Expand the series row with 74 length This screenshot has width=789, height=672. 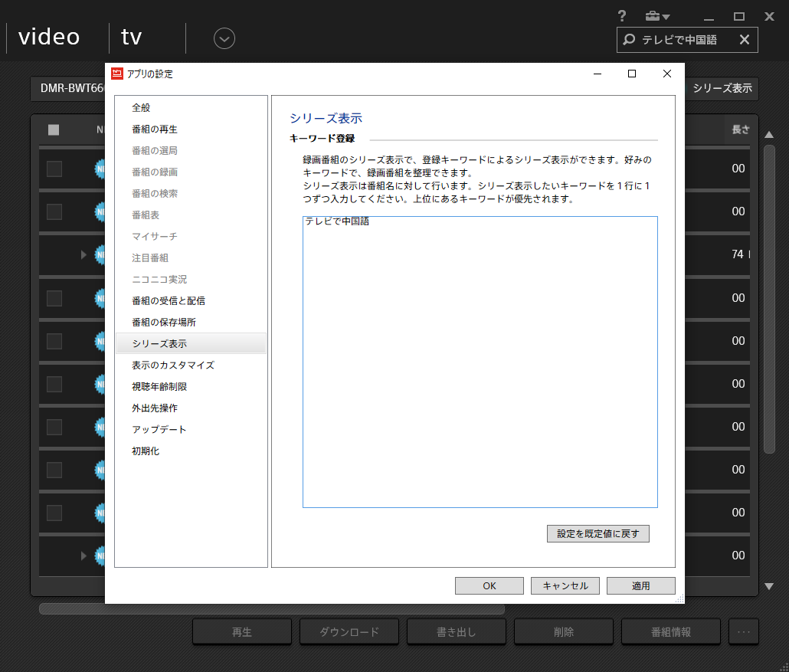point(84,254)
